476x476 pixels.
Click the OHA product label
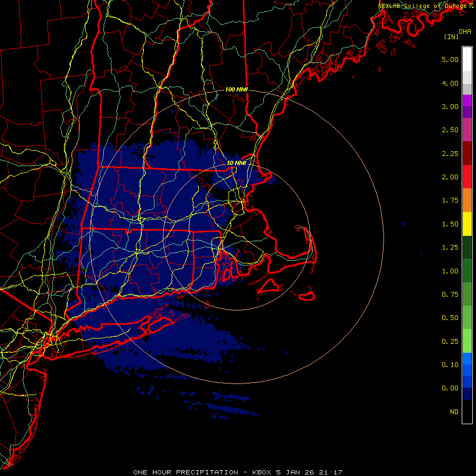(465, 32)
